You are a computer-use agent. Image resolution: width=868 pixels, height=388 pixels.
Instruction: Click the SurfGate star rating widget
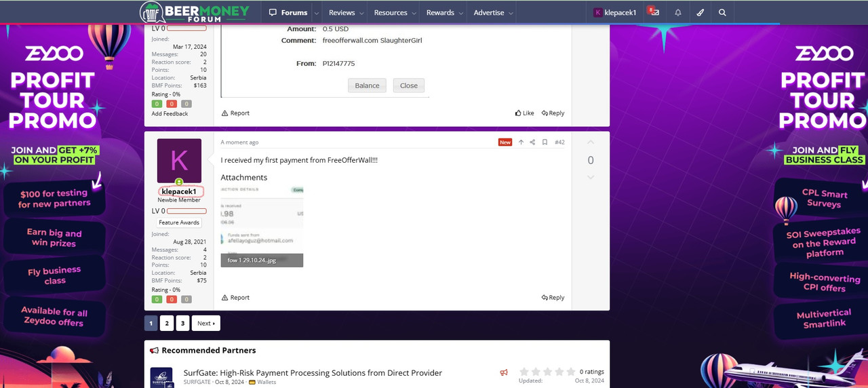[x=547, y=372]
